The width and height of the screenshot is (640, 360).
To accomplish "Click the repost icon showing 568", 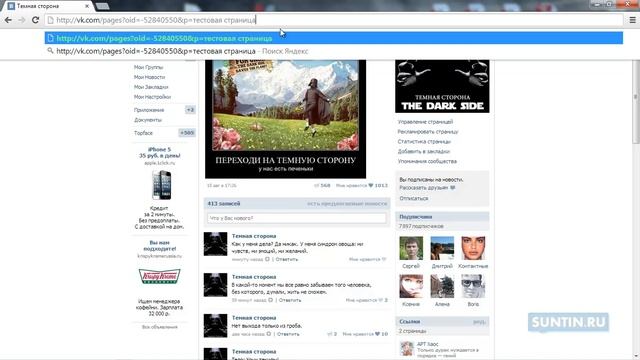I will 316,185.
